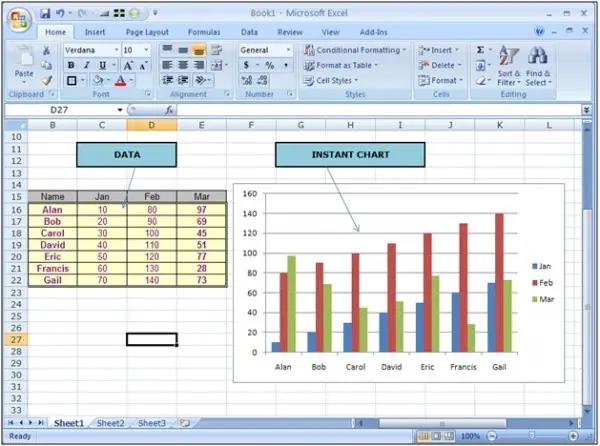The height and width of the screenshot is (446, 600).
Task: Decrease indent in Alignment group
Action: pyautogui.click(x=167, y=80)
